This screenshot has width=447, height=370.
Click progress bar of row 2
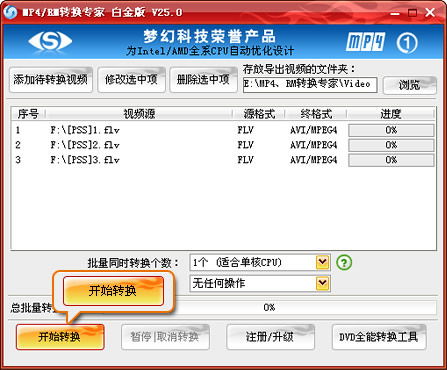click(391, 145)
